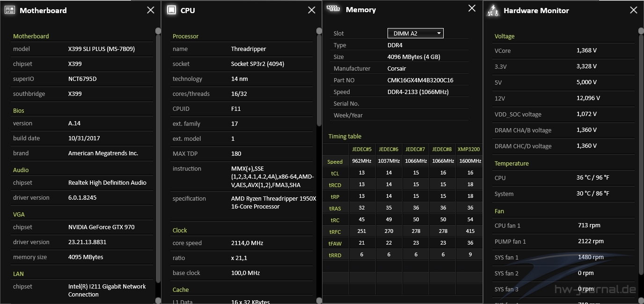This screenshot has width=644, height=304.
Task: Close the Motherboard panel
Action: coord(151,10)
